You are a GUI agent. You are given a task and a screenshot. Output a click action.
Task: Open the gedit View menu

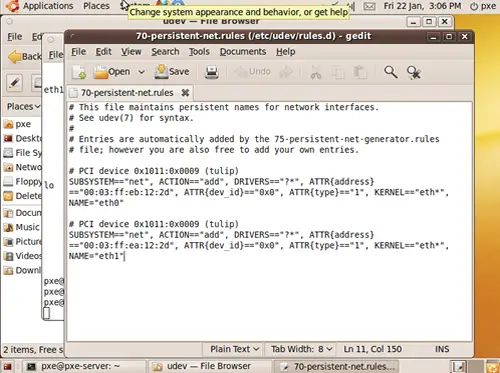(x=131, y=52)
